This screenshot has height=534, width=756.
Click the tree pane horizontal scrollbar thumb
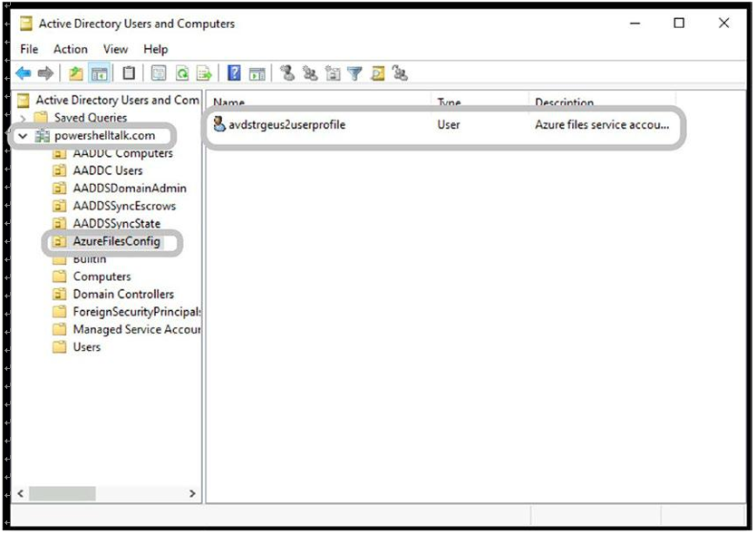[x=63, y=493]
